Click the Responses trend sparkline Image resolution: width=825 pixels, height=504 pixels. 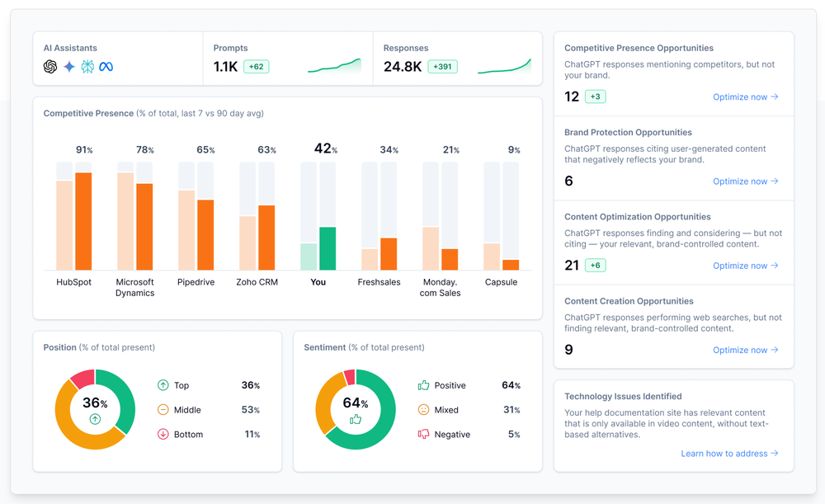click(505, 65)
